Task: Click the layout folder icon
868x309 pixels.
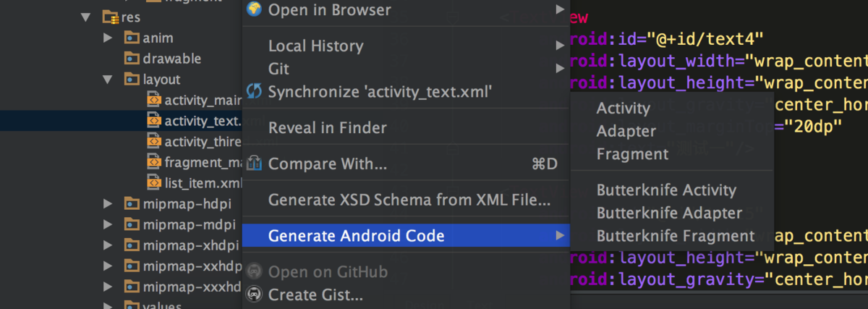Action: point(131,80)
